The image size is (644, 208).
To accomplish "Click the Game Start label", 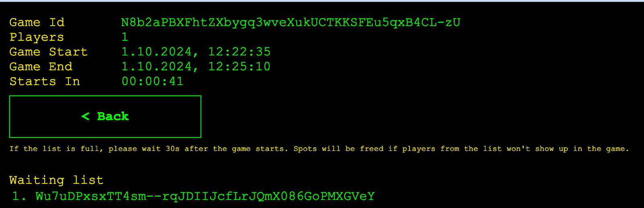I will 48,52.
